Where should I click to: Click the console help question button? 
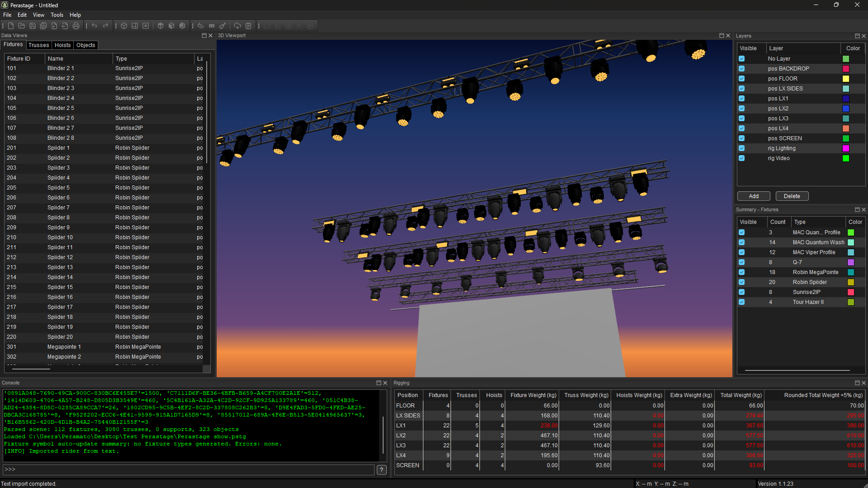(382, 470)
